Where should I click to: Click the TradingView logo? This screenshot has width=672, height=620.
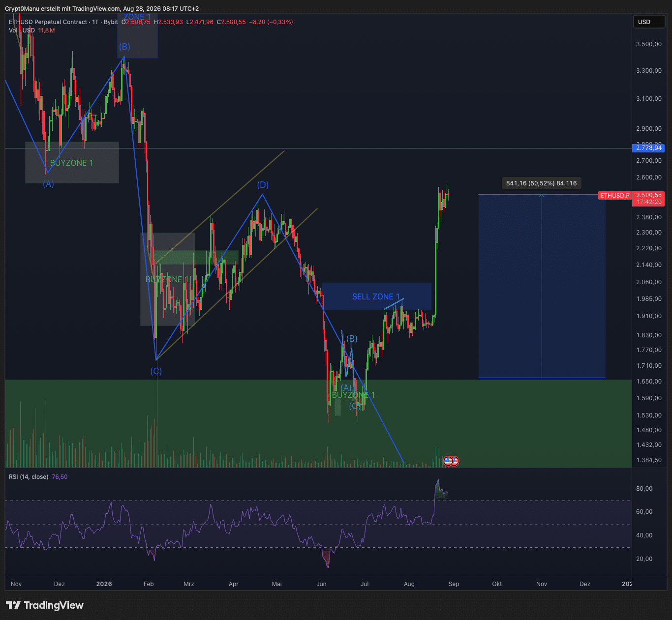pyautogui.click(x=45, y=605)
